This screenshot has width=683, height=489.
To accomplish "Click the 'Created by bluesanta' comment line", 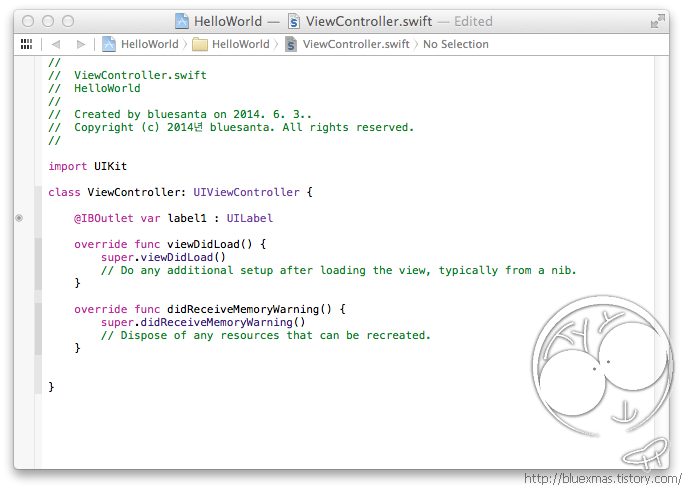I will pos(180,114).
